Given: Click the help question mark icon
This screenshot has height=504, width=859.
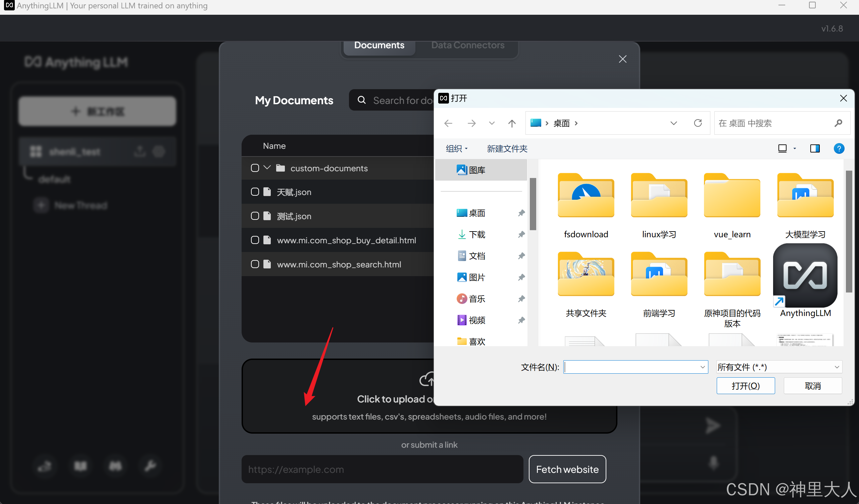Looking at the screenshot, I should 839,148.
